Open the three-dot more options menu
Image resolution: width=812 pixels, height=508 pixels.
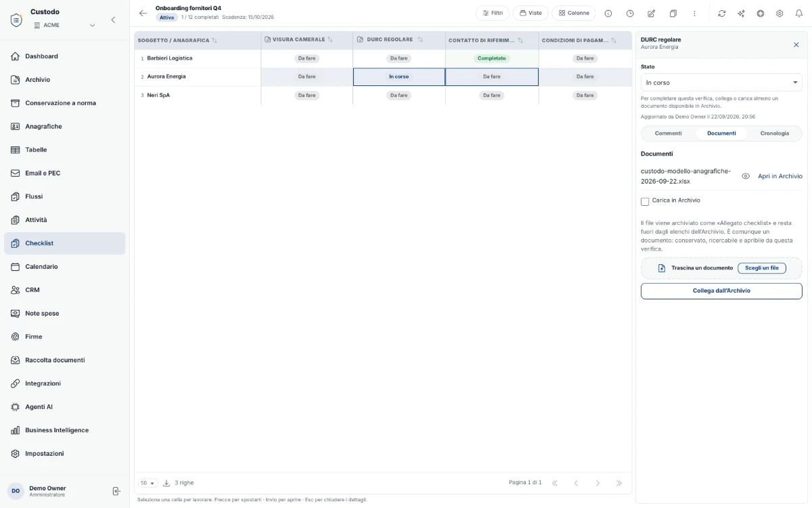click(694, 14)
